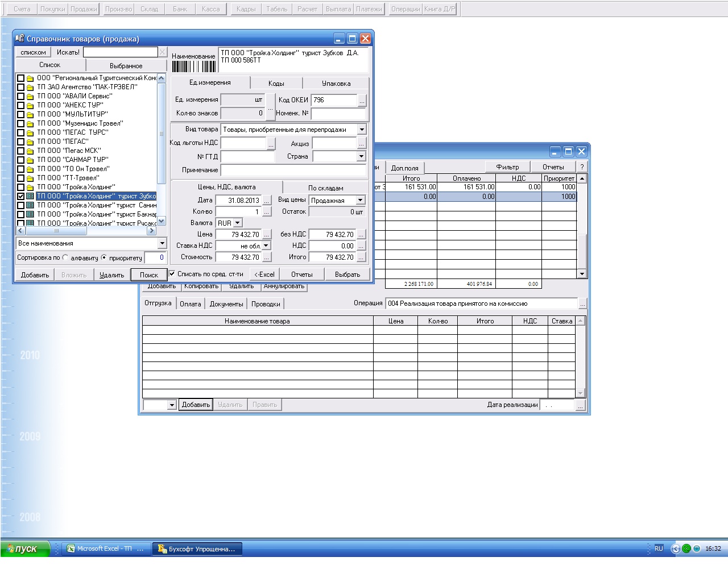This screenshot has height=582, width=728.
Task: Select sorting by алфавиту radio button
Action: [x=65, y=257]
